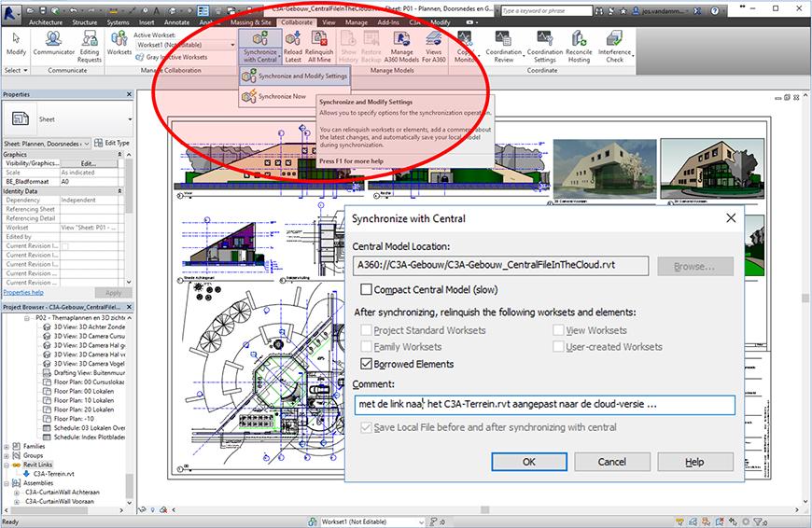Click the signed-in user jos.vandamm icon
Viewport: 812px width, 528px height.
[x=636, y=10]
